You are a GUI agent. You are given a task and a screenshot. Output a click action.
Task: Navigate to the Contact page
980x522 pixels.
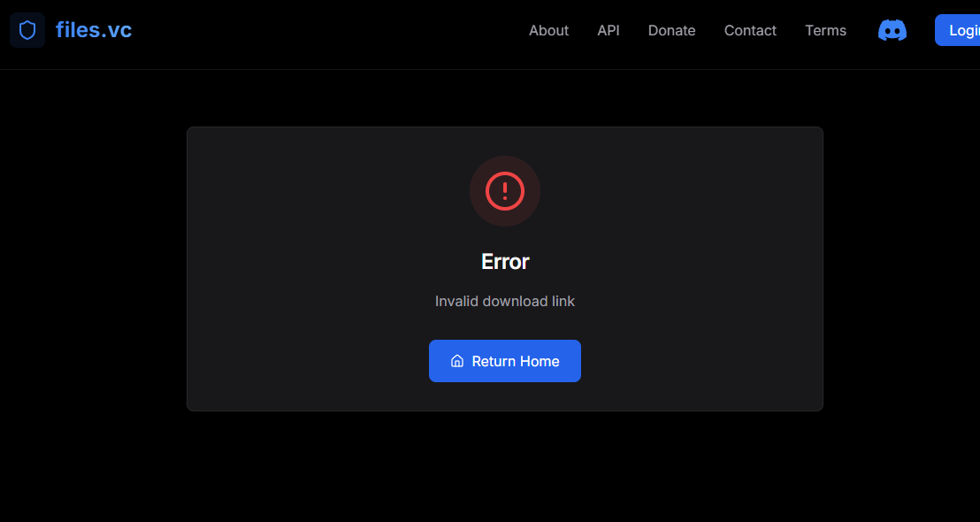(750, 30)
